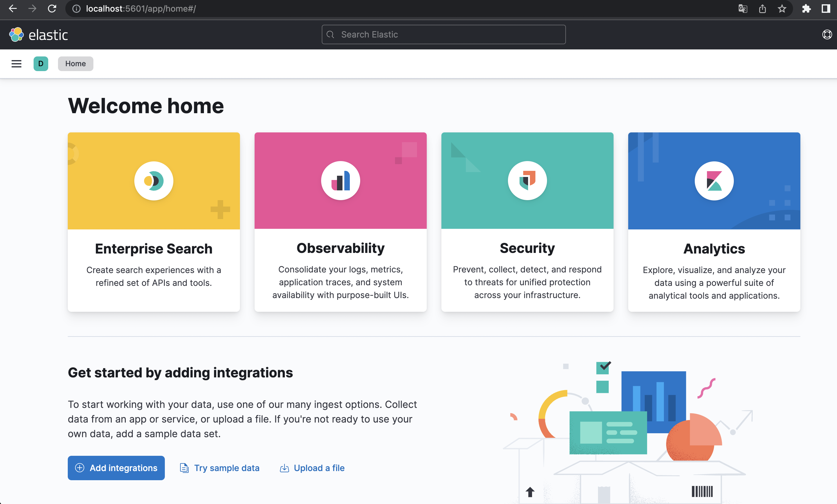Image resolution: width=837 pixels, height=504 pixels.
Task: Open the Observability card title
Action: click(x=340, y=248)
